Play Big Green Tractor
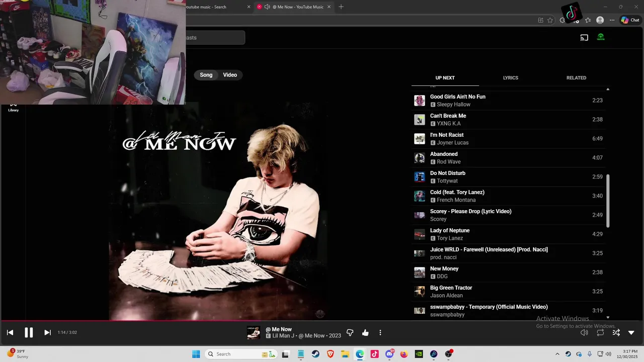Screen dimensions: 644x362 coord(508,292)
